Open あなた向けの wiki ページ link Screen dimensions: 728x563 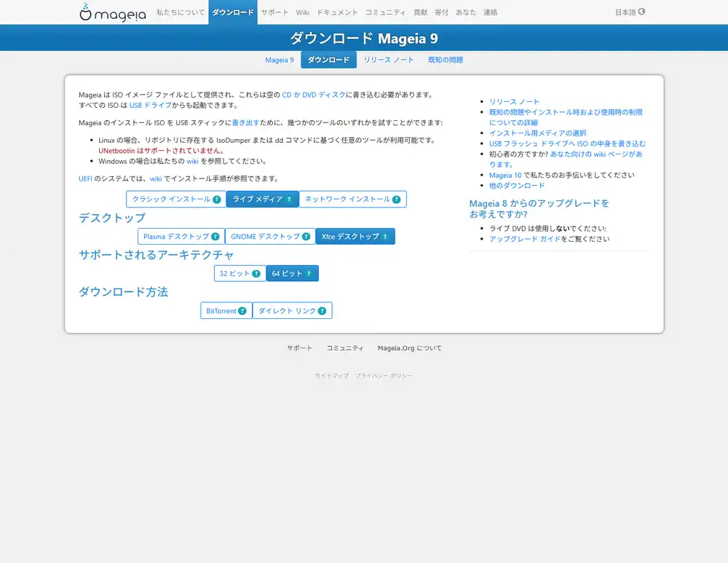pos(596,154)
